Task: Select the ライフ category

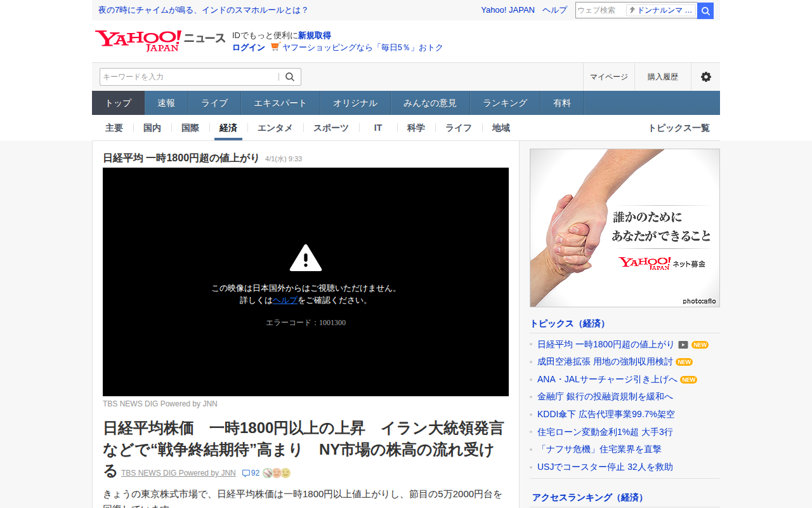Action: (459, 128)
